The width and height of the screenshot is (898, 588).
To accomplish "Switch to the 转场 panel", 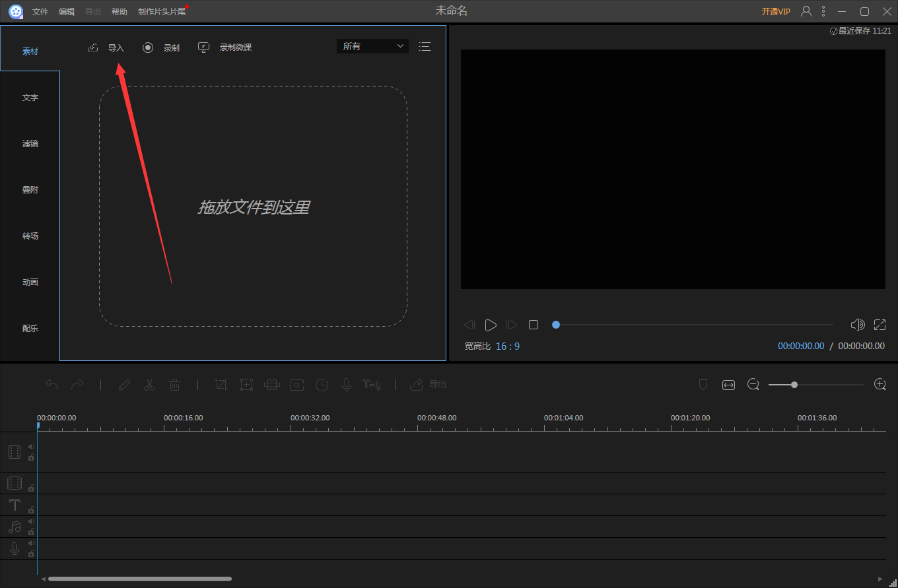I will (x=30, y=236).
